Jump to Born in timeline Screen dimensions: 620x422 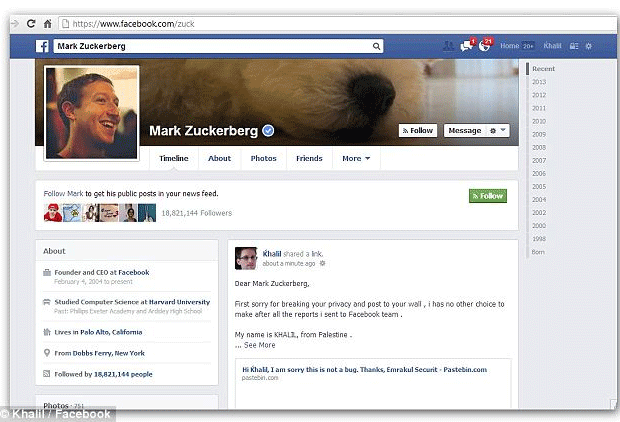pos(538,252)
